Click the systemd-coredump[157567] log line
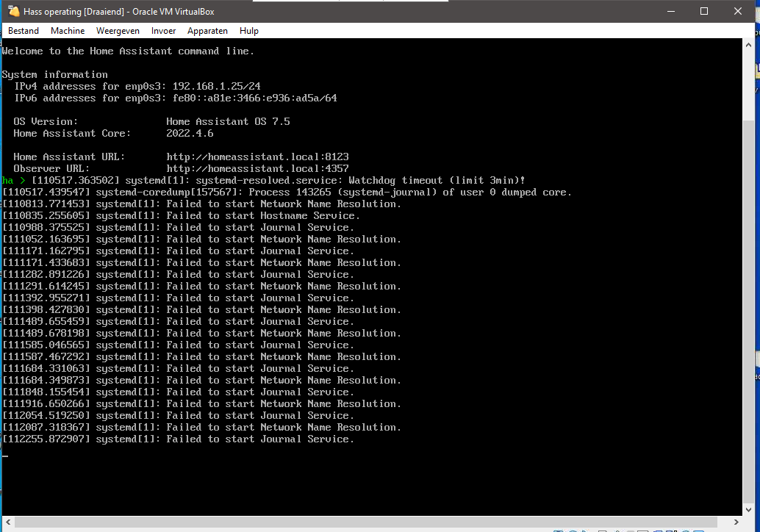The height and width of the screenshot is (532, 760). (x=287, y=193)
